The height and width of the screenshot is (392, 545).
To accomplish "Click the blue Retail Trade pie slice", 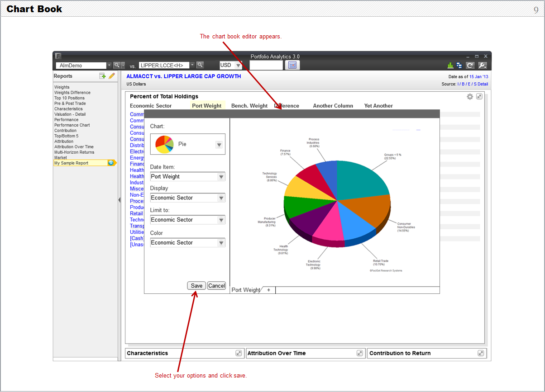I will click(x=355, y=224).
